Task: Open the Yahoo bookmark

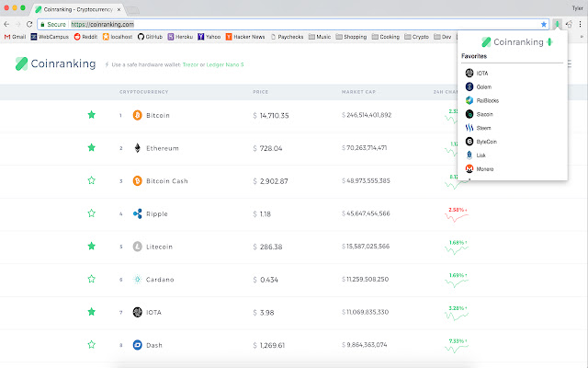Action: [x=209, y=37]
